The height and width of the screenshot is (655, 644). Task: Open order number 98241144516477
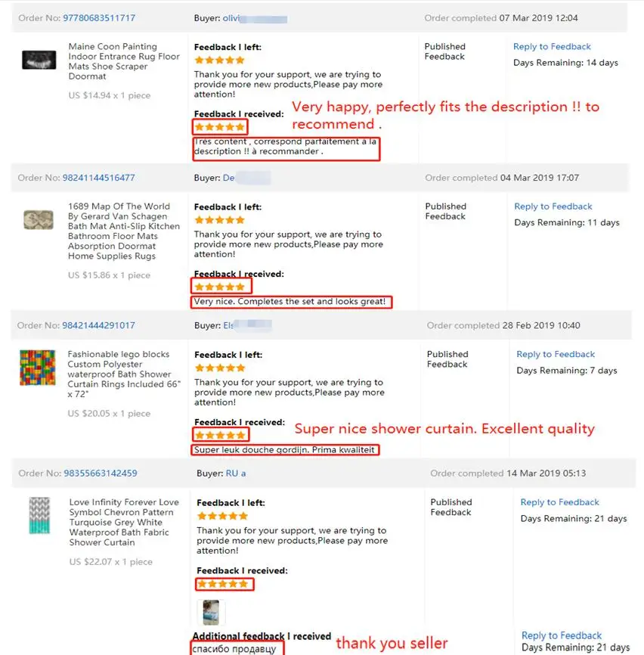click(98, 178)
